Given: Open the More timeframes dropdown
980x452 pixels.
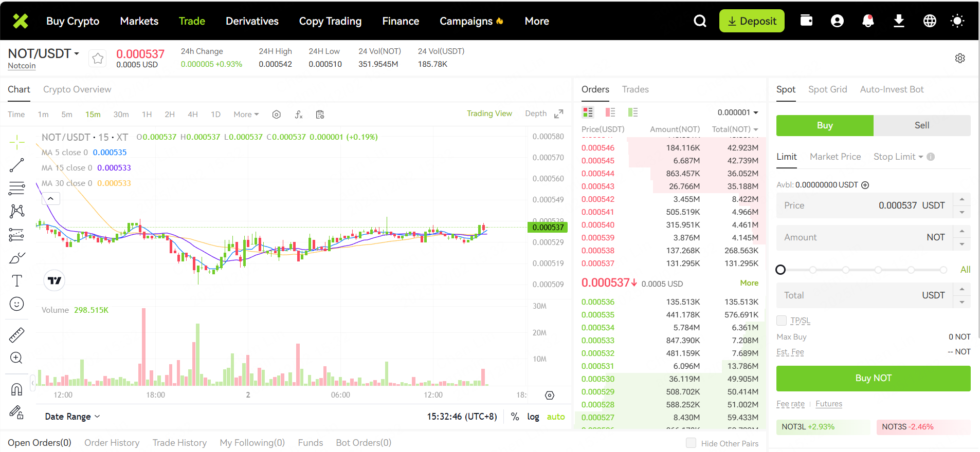Looking at the screenshot, I should (x=246, y=115).
